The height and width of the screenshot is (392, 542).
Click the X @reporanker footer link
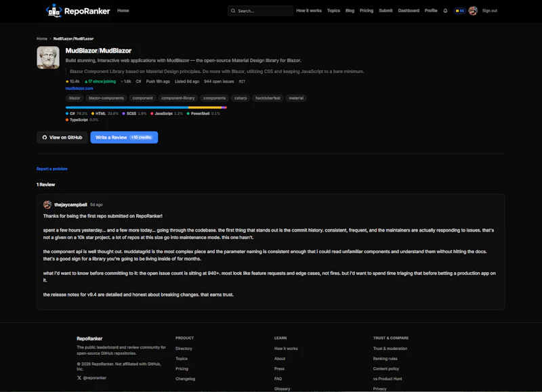(x=91, y=378)
